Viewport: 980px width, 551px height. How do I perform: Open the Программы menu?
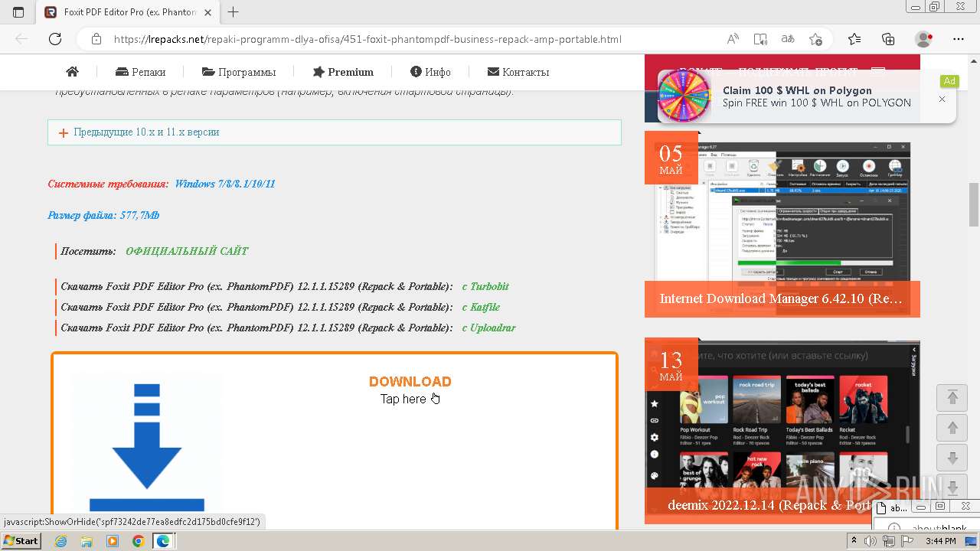239,72
